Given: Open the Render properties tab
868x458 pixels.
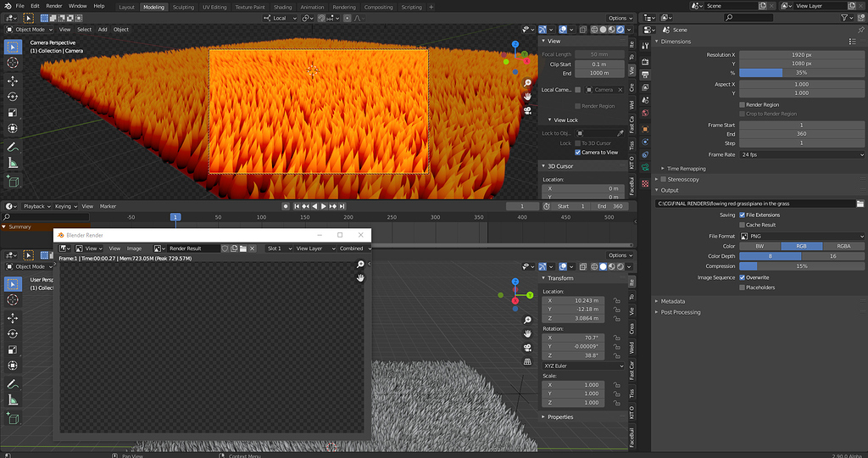Looking at the screenshot, I should pos(645,61).
